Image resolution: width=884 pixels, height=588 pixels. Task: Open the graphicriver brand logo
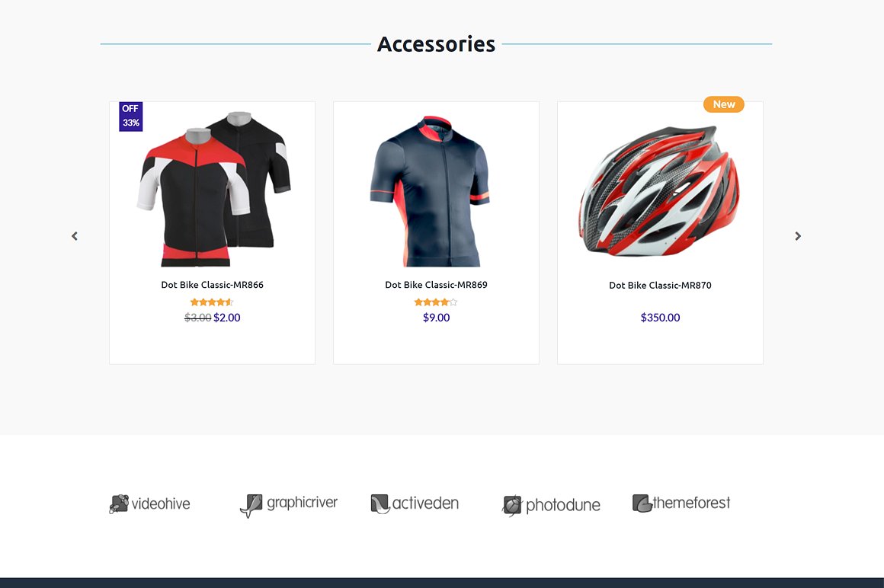click(x=289, y=504)
